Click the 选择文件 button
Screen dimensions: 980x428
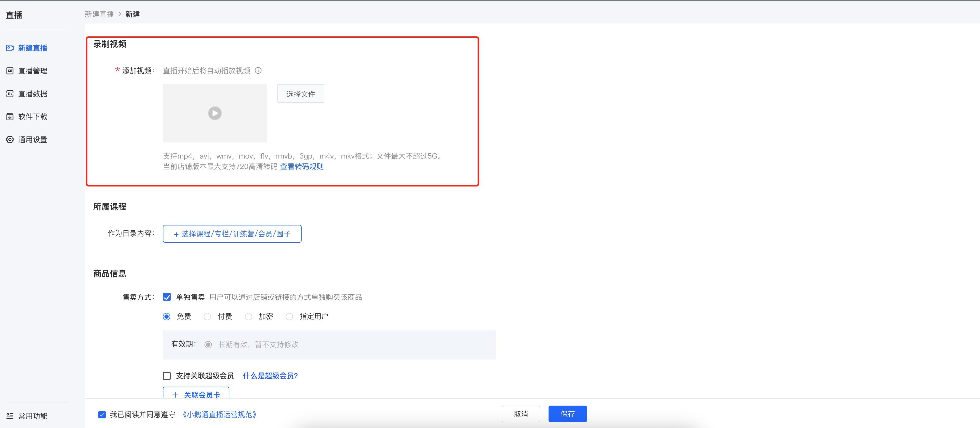click(x=301, y=93)
